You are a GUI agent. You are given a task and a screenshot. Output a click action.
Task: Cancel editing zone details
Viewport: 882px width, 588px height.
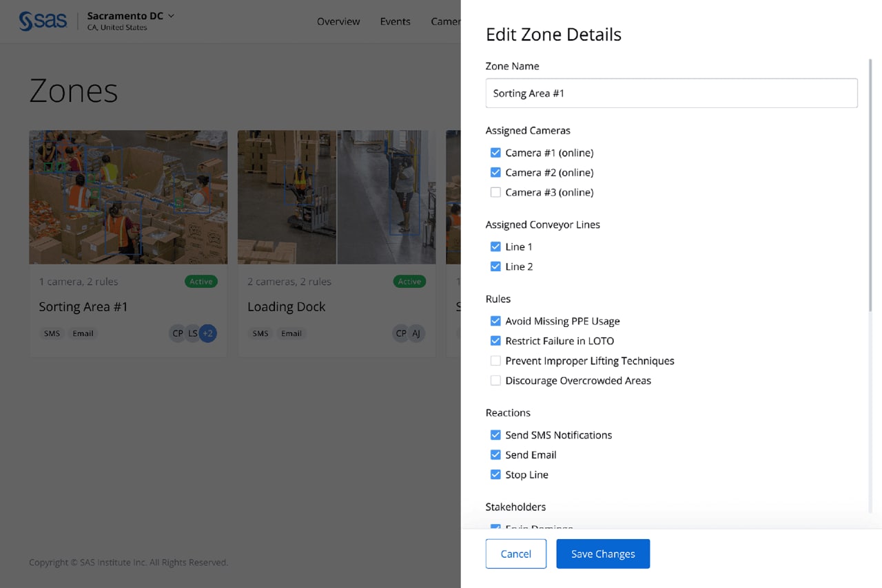515,554
